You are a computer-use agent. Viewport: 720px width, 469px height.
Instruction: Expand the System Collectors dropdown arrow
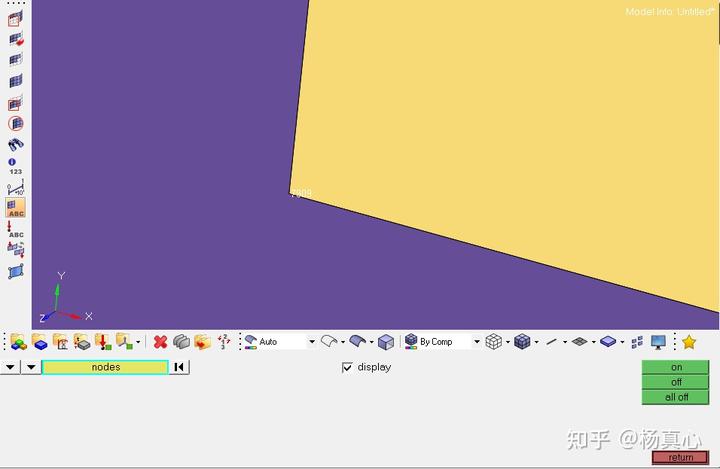pos(138,342)
